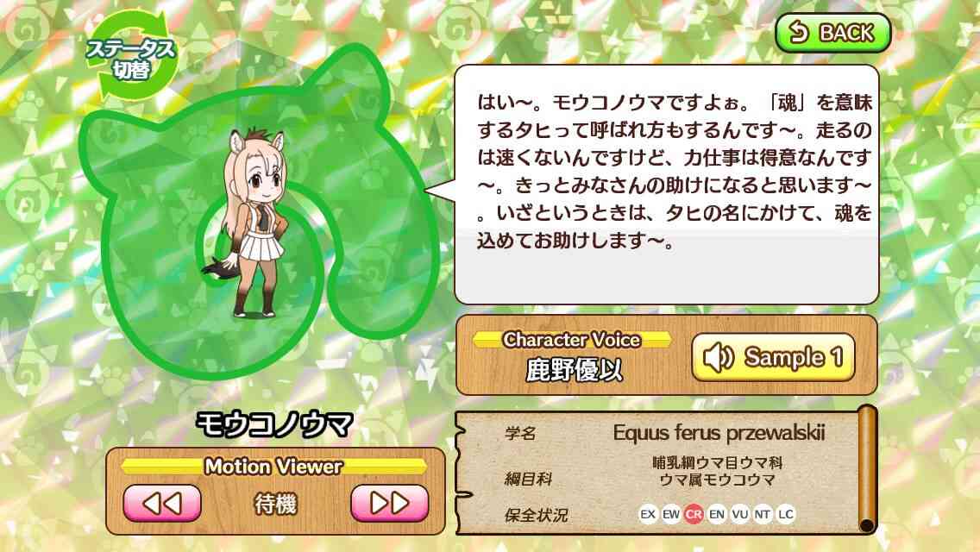Click the scientific name Equus ferus przewalskii
The height and width of the screenshot is (552, 980).
tap(719, 433)
